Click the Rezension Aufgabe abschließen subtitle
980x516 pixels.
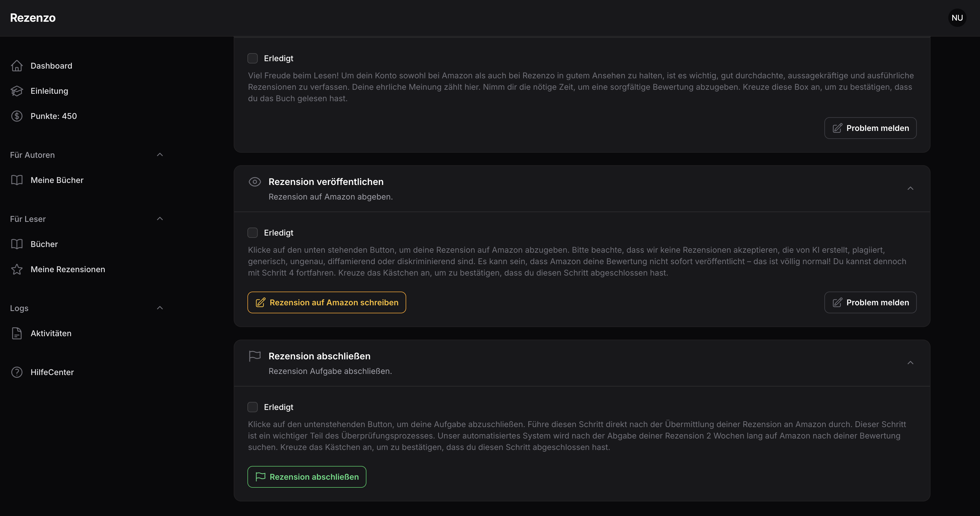click(x=330, y=371)
